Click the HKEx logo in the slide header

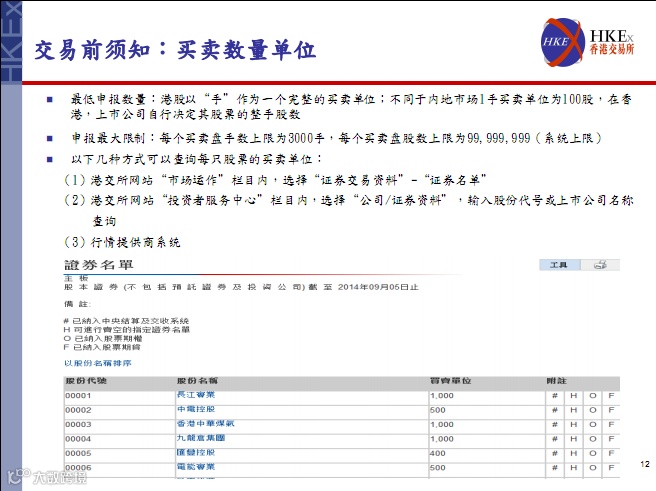tap(587, 42)
